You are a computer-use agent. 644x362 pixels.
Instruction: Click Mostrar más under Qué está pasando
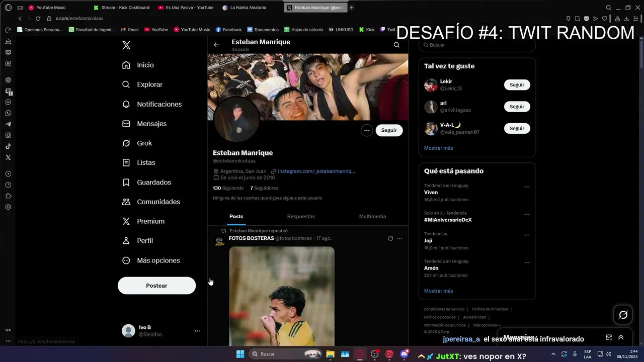438,291
